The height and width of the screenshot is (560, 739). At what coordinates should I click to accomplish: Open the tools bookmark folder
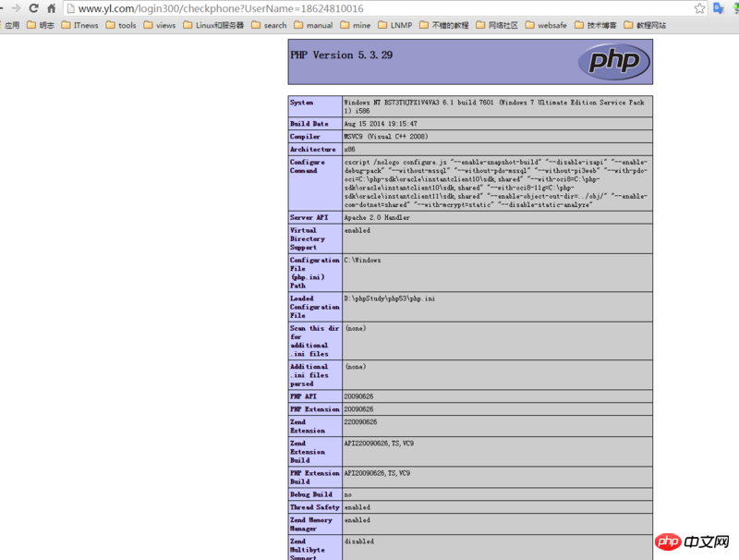(121, 26)
